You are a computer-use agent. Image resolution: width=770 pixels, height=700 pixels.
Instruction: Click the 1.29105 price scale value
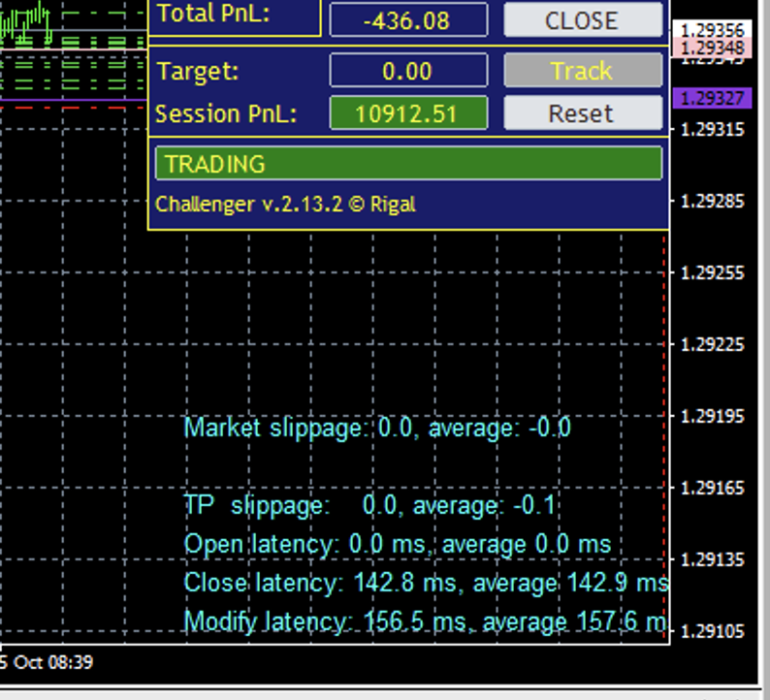(712, 631)
